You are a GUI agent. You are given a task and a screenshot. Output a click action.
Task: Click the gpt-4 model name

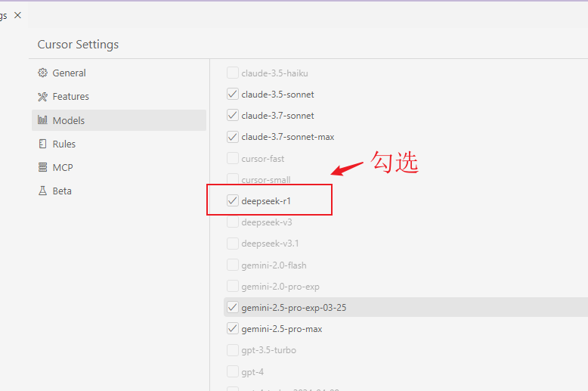(x=252, y=372)
